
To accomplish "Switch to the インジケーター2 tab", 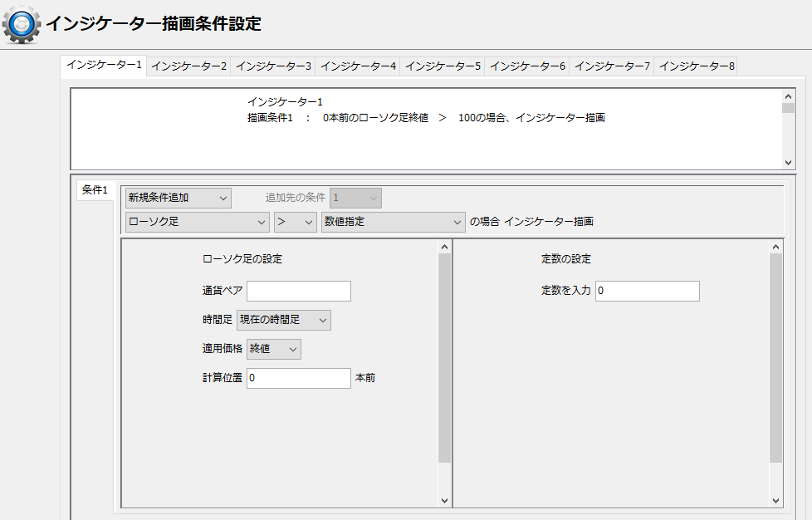I will click(188, 66).
